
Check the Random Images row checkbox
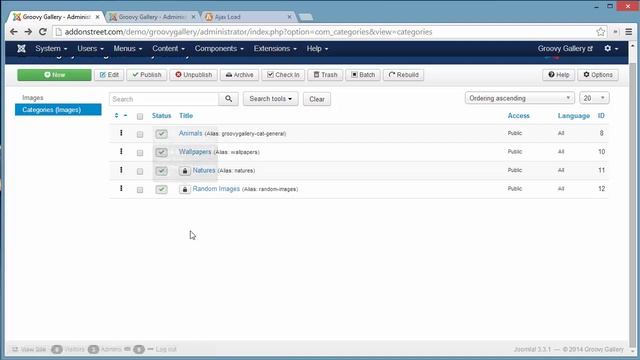tap(140, 190)
